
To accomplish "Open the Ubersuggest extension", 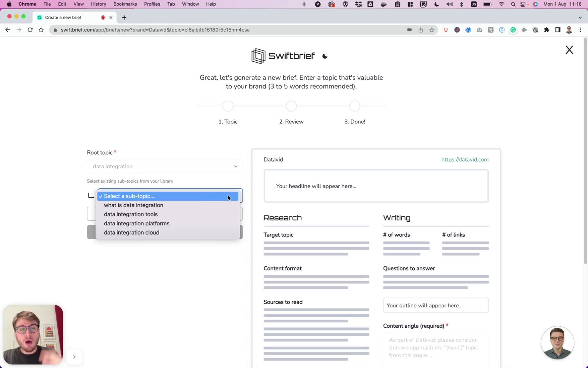I will point(446,30).
